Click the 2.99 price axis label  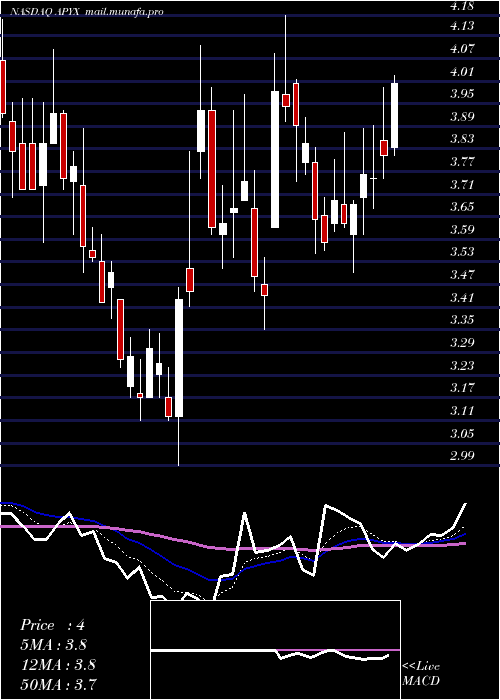[462, 455]
